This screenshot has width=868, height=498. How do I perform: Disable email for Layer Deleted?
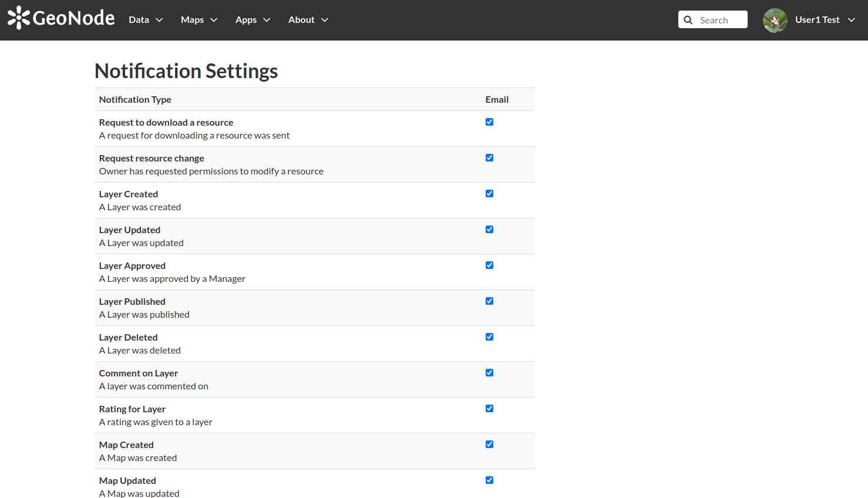click(x=489, y=337)
